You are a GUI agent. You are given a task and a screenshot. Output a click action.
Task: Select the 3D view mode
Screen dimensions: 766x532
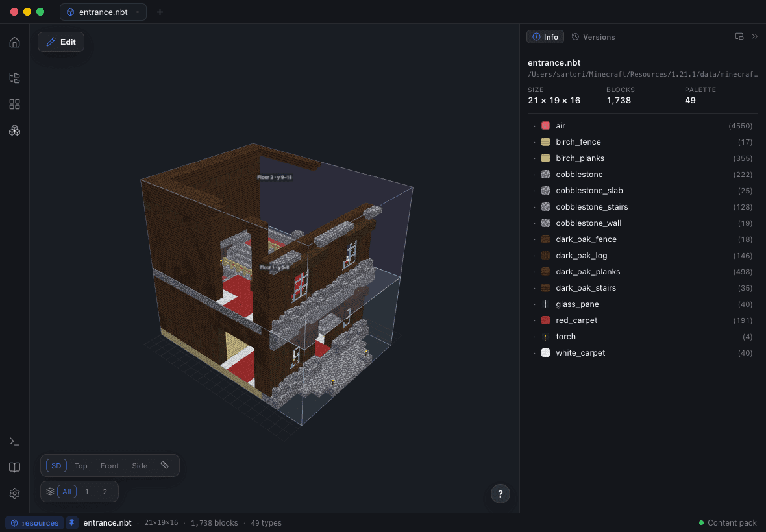coord(56,466)
